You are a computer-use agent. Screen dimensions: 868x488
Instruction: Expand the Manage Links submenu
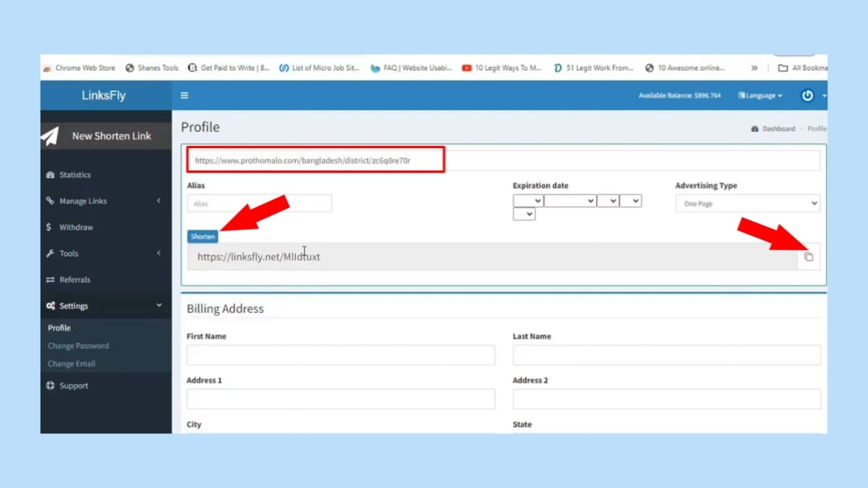[x=82, y=201]
